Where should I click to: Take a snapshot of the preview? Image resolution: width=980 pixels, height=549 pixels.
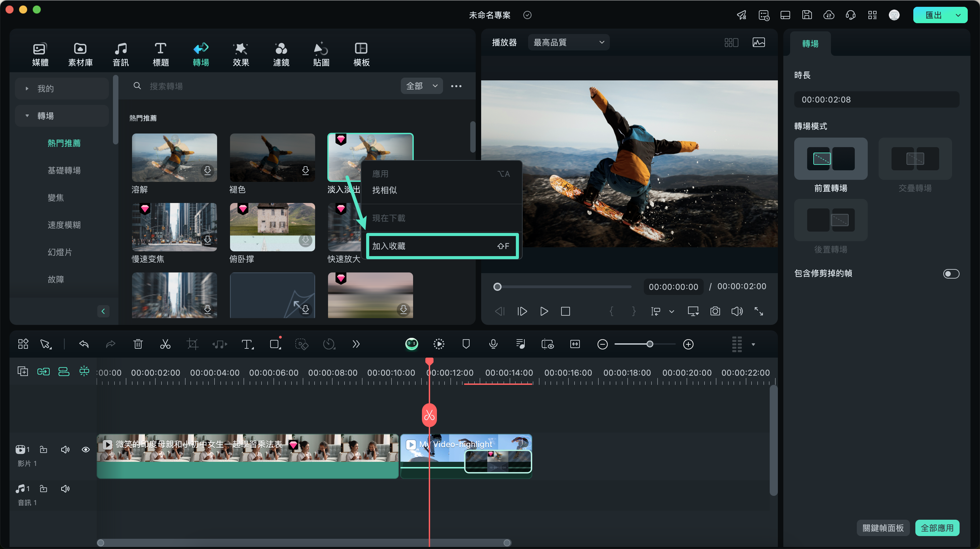[715, 311]
